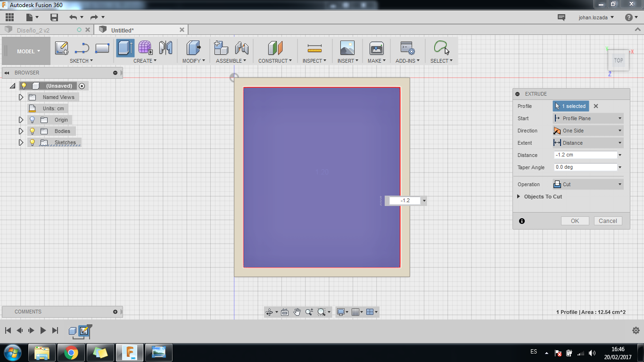Select the Mirror tool icon in Create
644x362 pixels.
click(x=165, y=48)
